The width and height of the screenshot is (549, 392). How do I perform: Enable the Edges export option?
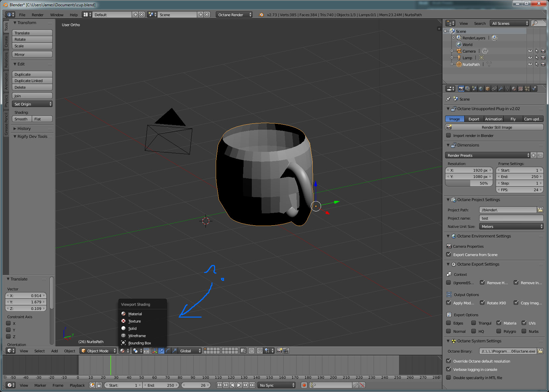coord(448,323)
